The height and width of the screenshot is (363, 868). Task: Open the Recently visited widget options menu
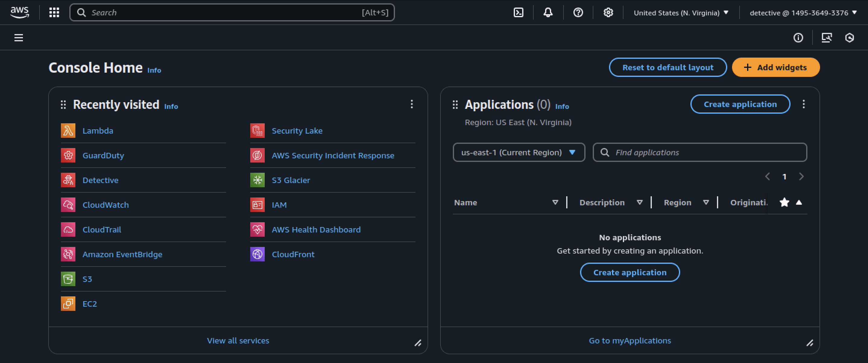pos(412,104)
